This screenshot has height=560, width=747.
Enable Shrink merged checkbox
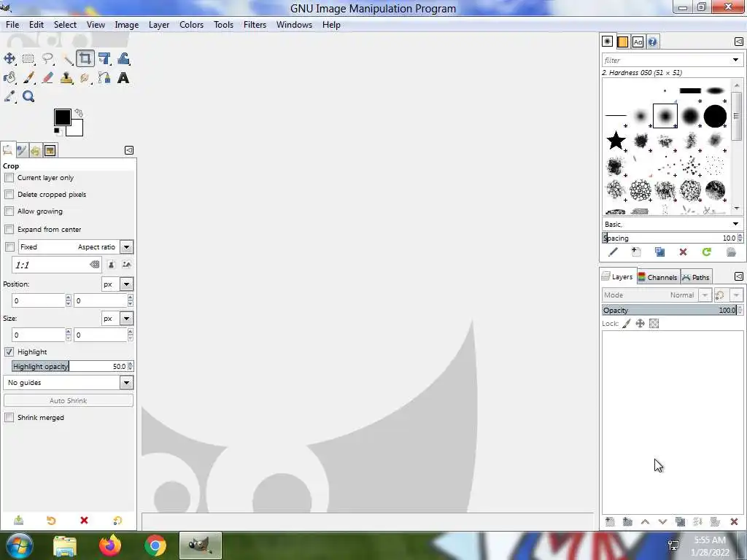(x=9, y=418)
